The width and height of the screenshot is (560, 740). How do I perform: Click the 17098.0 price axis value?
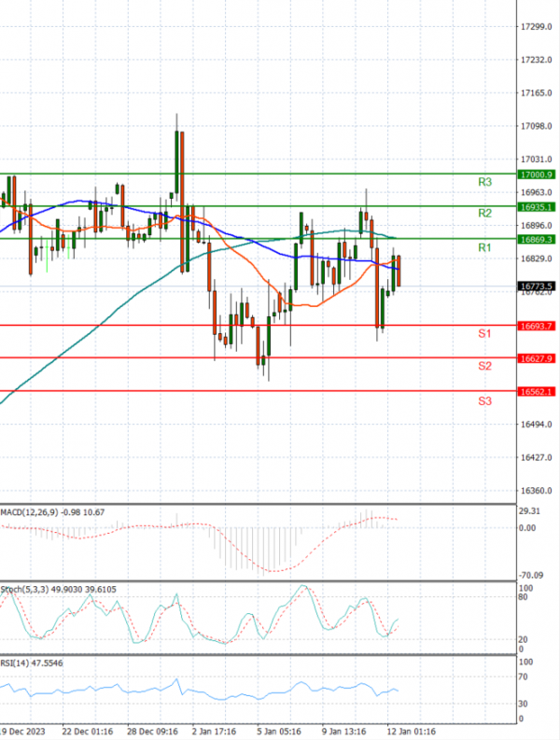click(x=537, y=126)
